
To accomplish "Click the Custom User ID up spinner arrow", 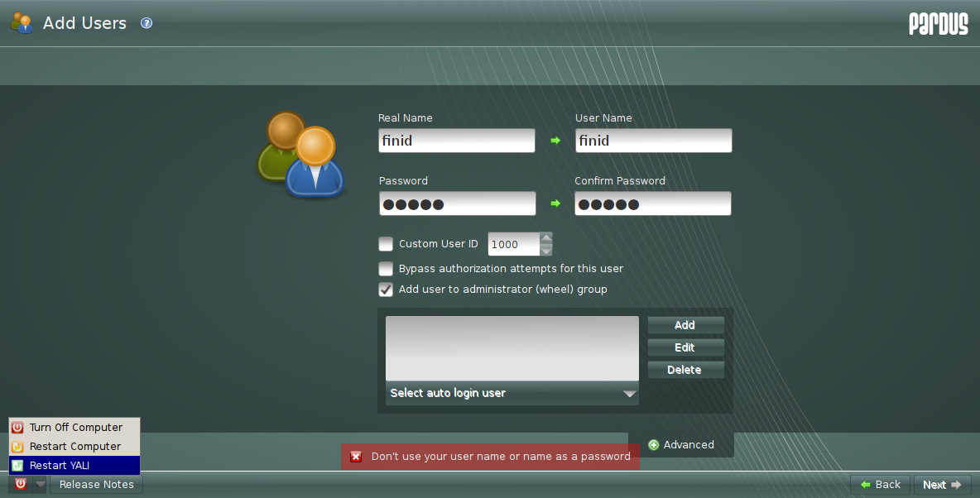I will click(x=545, y=238).
